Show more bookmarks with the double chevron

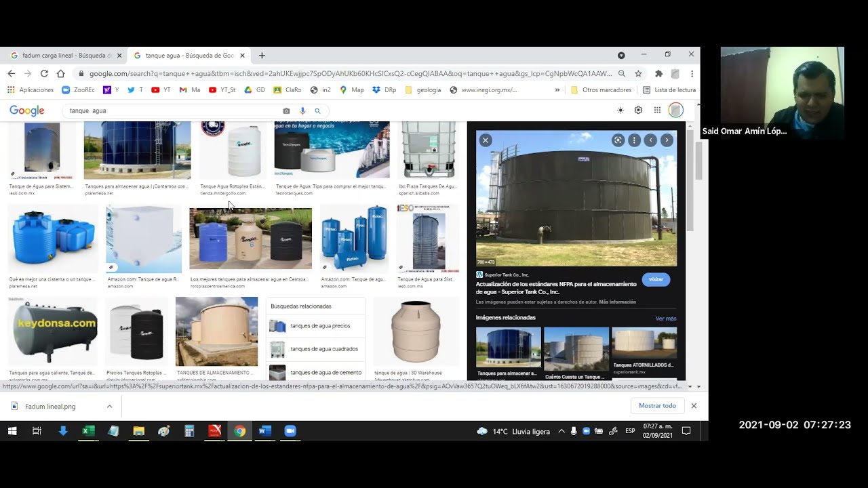coord(557,89)
